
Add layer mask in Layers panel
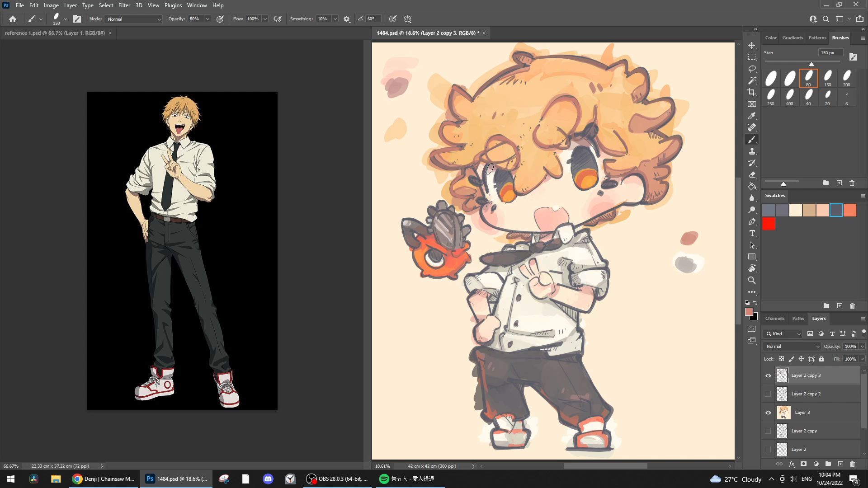(803, 464)
